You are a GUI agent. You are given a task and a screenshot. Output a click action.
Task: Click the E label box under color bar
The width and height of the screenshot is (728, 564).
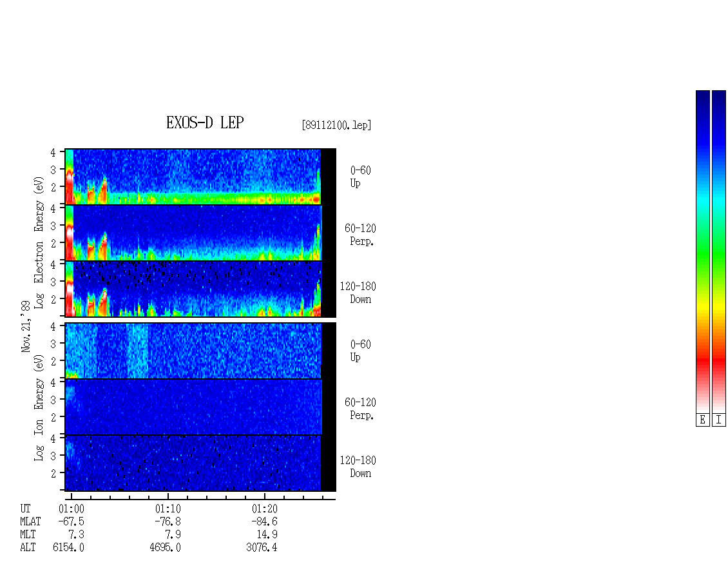tap(702, 420)
